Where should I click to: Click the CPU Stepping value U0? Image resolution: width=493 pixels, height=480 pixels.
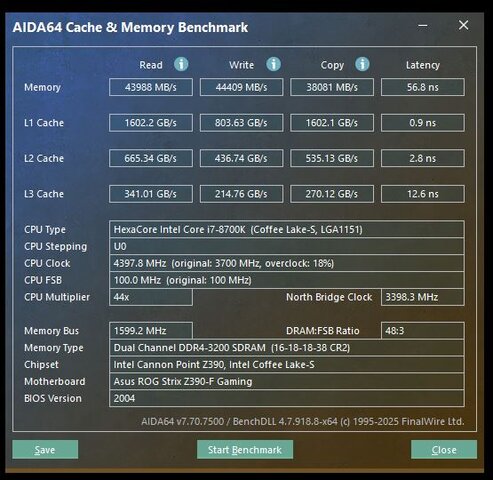pyautogui.click(x=287, y=246)
